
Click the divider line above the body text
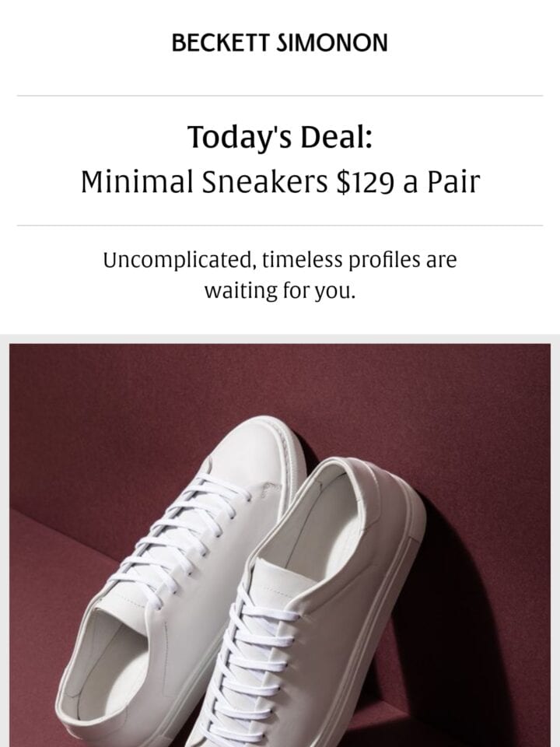[280, 226]
